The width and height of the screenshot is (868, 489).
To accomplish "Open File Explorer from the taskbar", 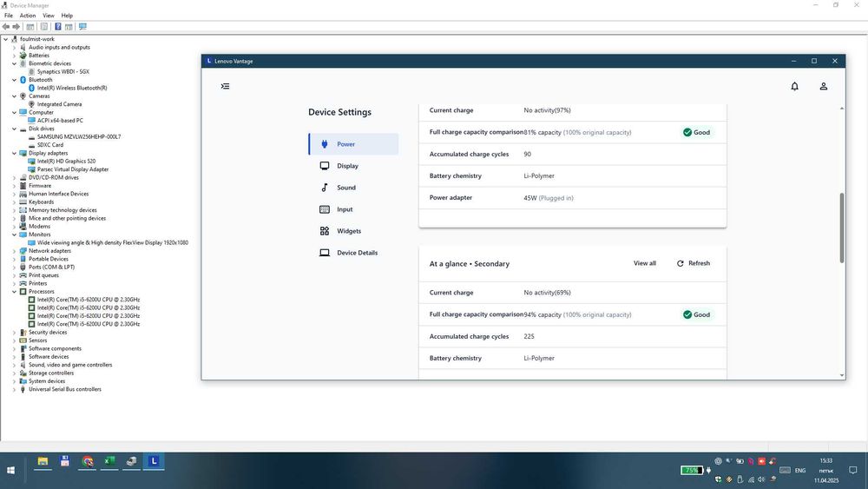I will (x=43, y=461).
